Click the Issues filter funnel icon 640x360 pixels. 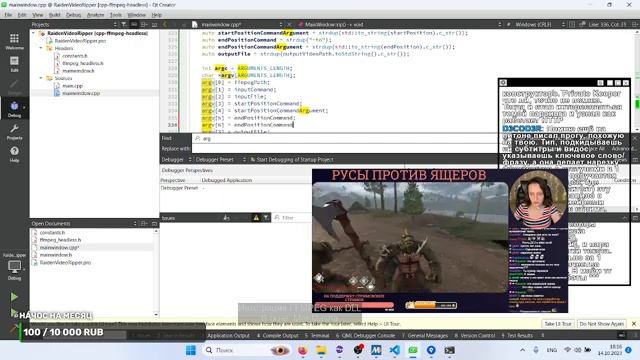pyautogui.click(x=266, y=218)
